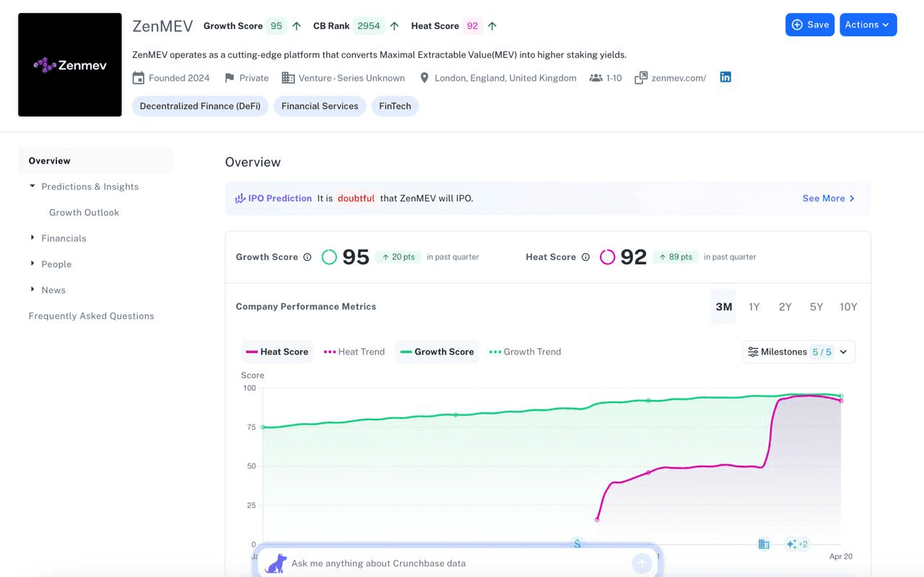Open ZenMEV's LinkedIn profile icon
The height and width of the screenshot is (577, 924).
[725, 77]
